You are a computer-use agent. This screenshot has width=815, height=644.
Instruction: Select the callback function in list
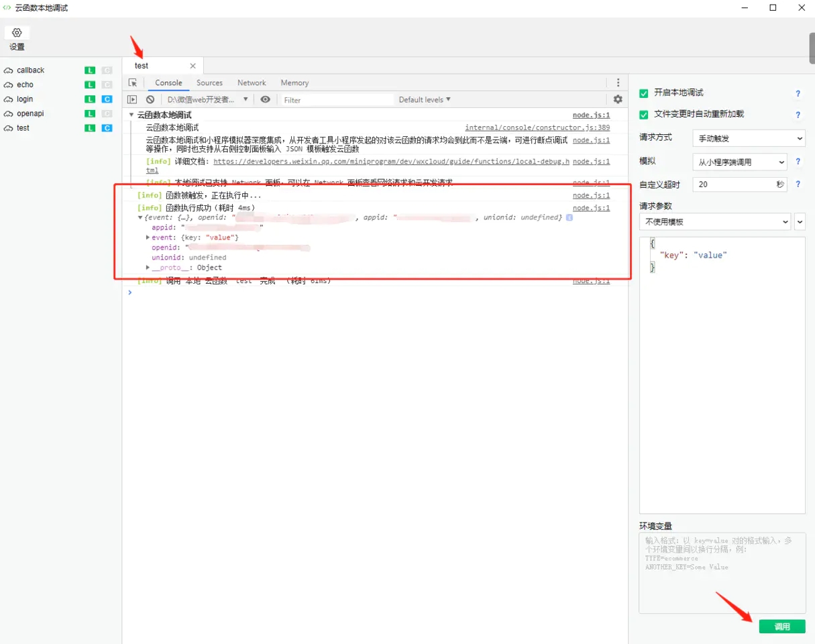pos(31,70)
